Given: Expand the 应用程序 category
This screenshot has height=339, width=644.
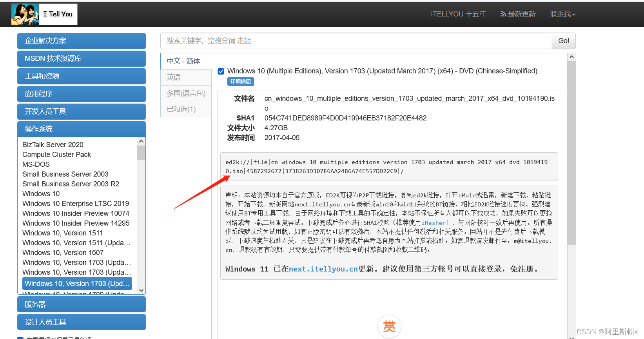Looking at the screenshot, I should coord(82,94).
